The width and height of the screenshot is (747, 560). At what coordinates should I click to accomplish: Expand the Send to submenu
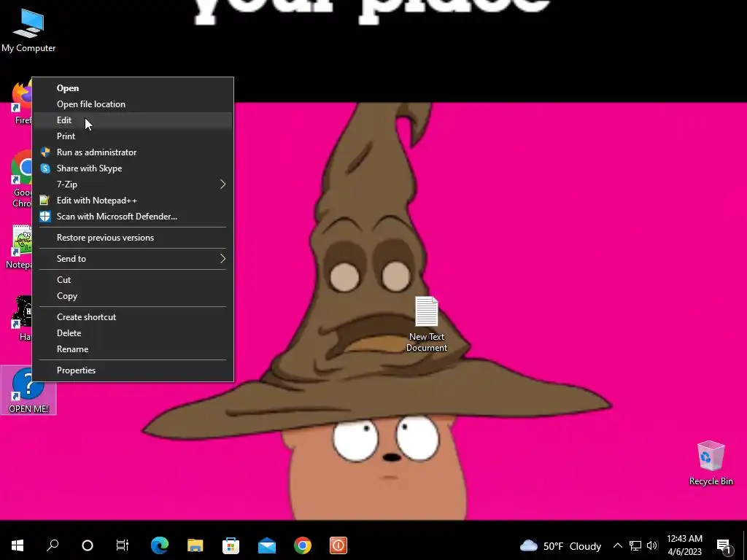tap(133, 259)
